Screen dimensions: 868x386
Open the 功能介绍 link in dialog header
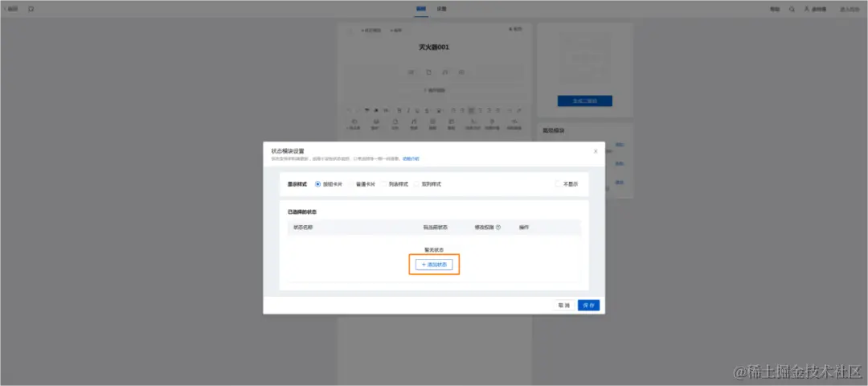(x=411, y=159)
